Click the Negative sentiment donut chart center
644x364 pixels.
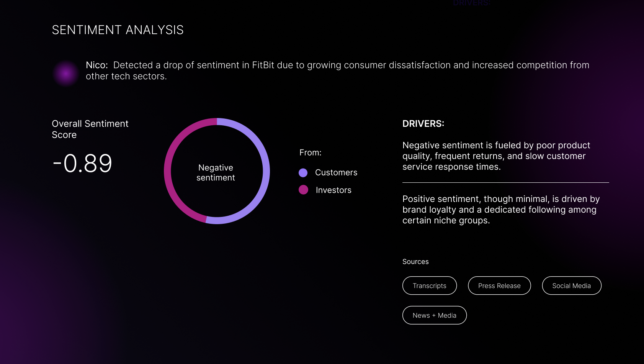(x=217, y=171)
